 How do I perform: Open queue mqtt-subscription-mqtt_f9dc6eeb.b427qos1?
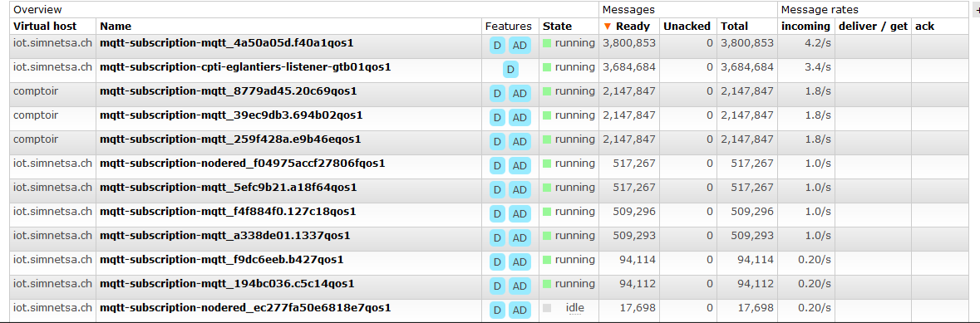pos(222,259)
